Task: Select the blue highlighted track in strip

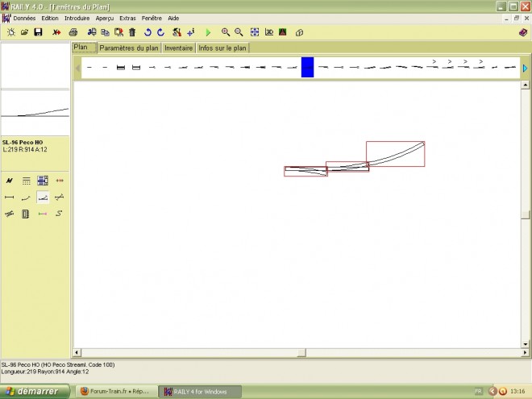Action: [x=307, y=67]
